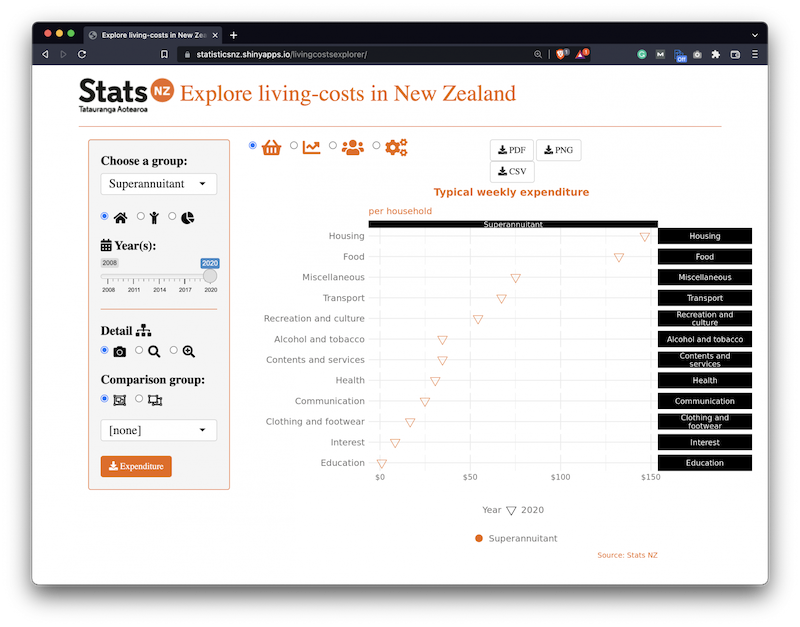Choose the house per-household icon

pos(120,218)
